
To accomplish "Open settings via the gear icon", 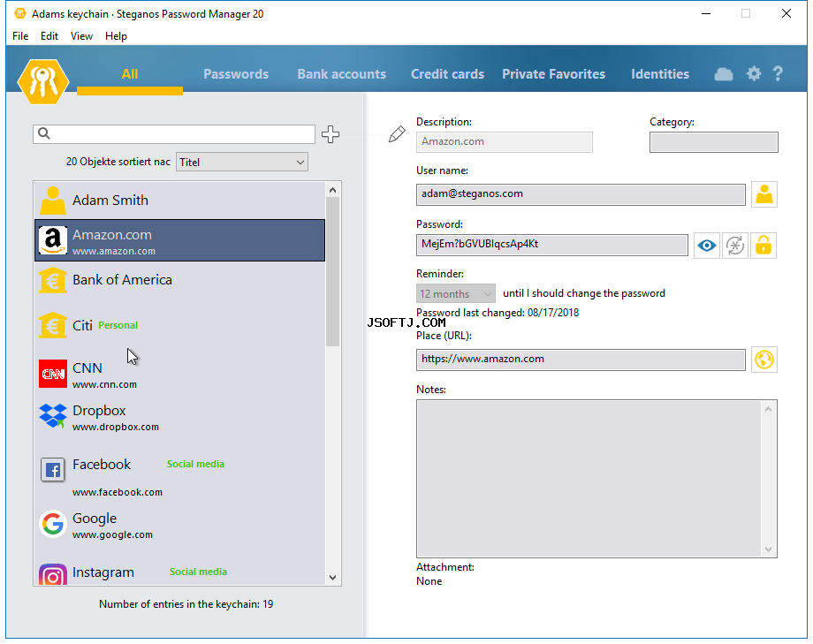I will coord(754,73).
